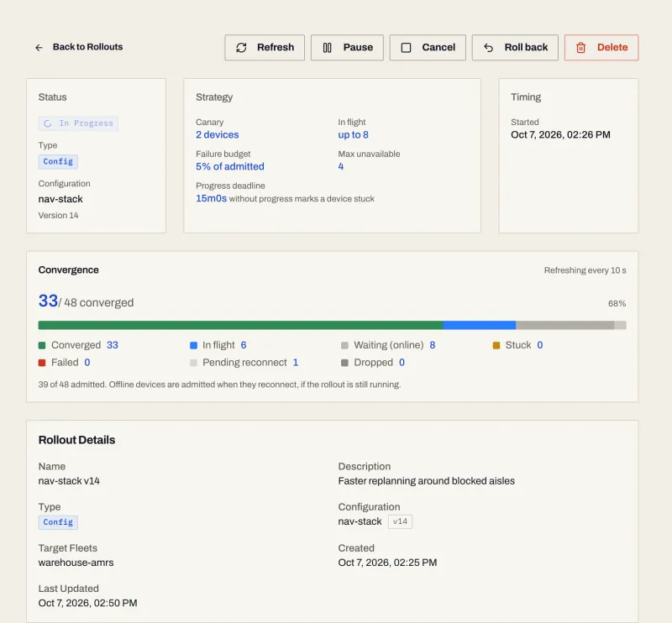672x623 pixels.
Task: Click the Last Updated time '02:50 PM'
Action: [115, 604]
